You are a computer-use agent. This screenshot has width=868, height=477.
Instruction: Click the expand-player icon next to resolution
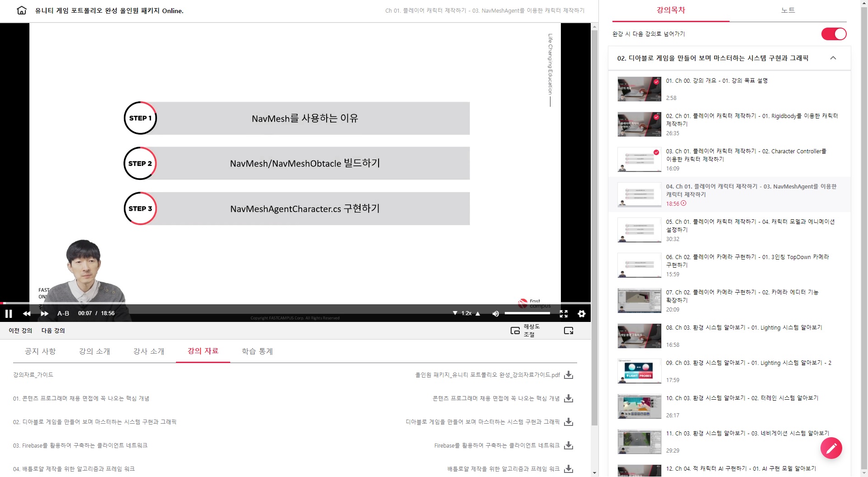coord(569,331)
